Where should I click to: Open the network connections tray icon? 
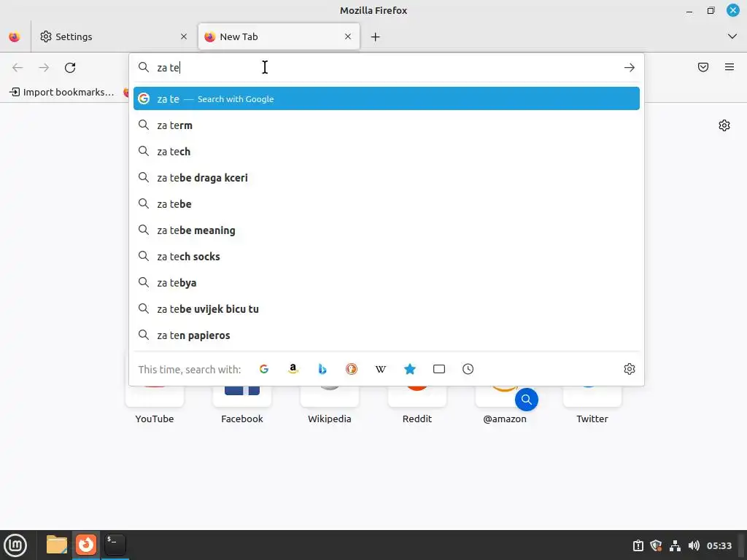pyautogui.click(x=675, y=545)
